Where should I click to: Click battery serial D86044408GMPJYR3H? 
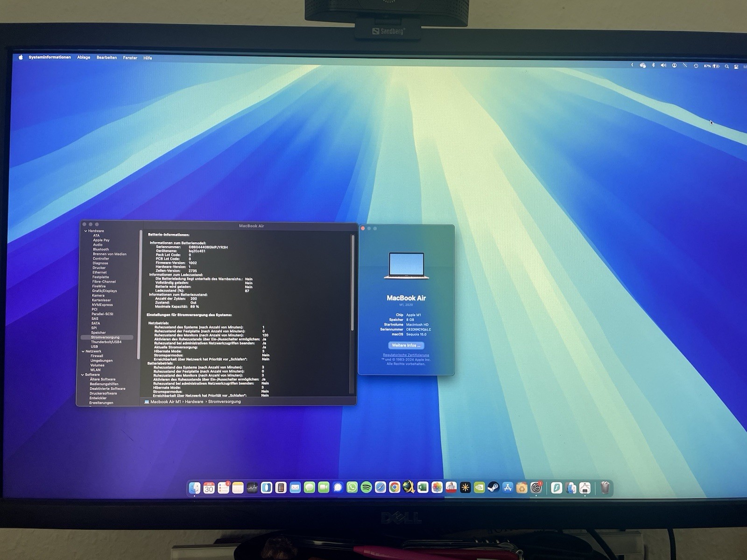coord(208,247)
